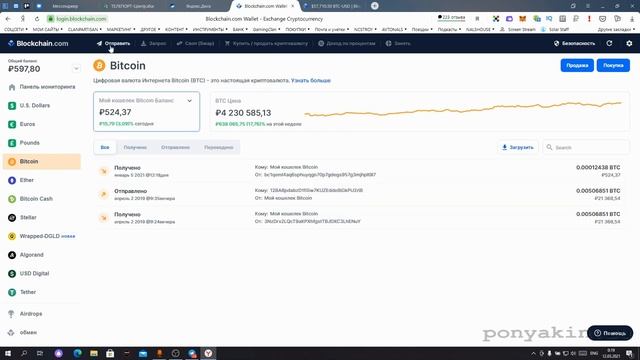Open the Отправить (Send) menu item
Screen dimensions: 640x360
tap(113, 43)
